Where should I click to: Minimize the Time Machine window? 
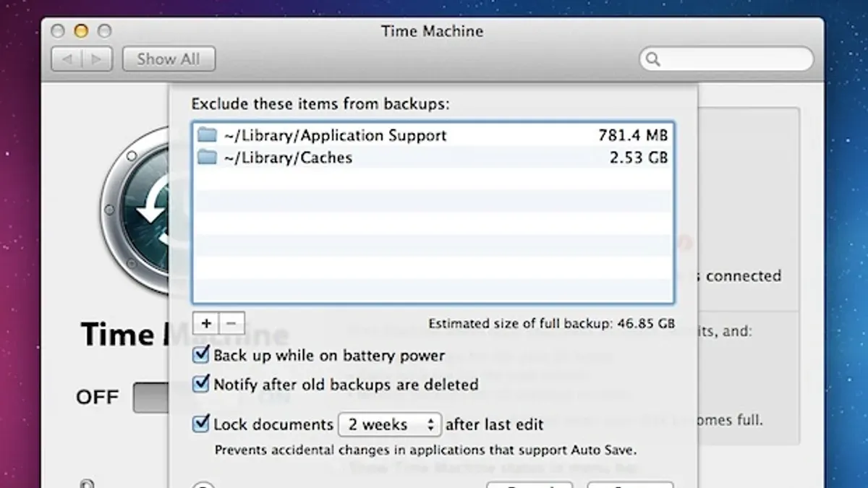(81, 31)
